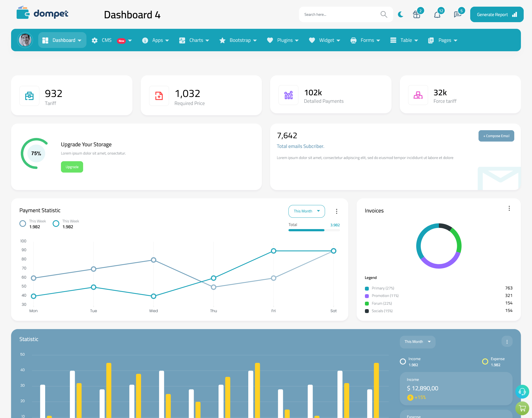
Task: Click the gift/offers icon in navbar
Action: point(417,14)
